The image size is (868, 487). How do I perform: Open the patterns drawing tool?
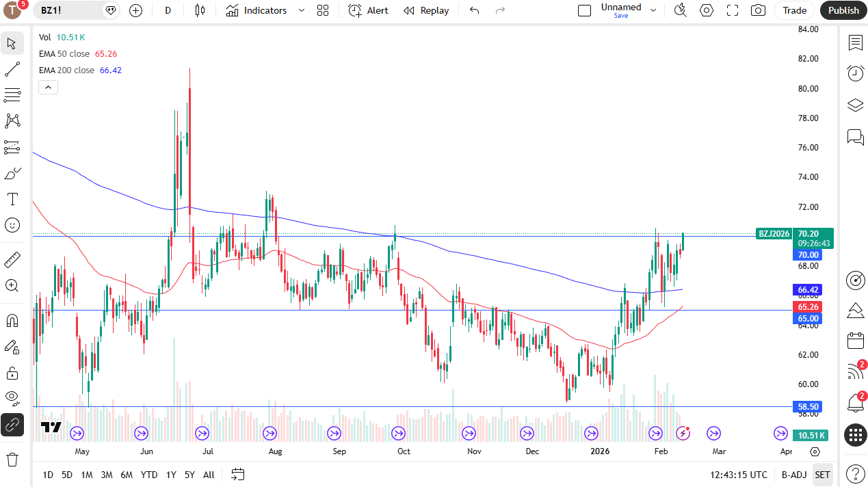(12, 121)
